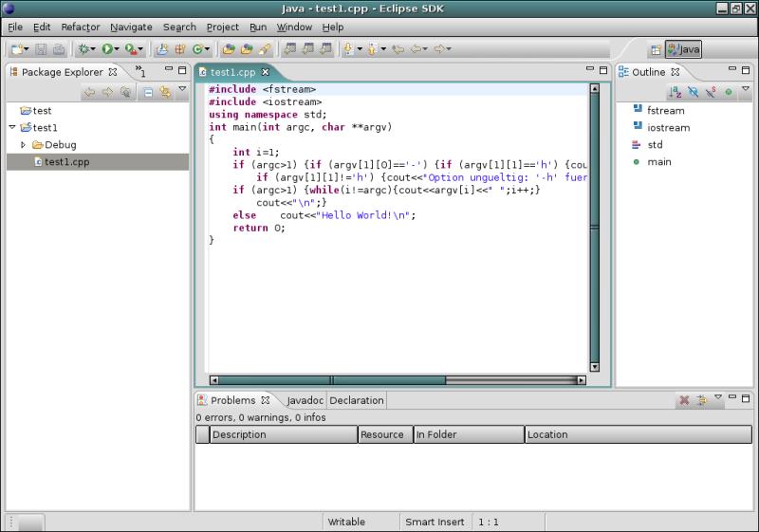The height and width of the screenshot is (532, 759).
Task: Open the Package Explorer view menu arrow
Action: click(182, 90)
